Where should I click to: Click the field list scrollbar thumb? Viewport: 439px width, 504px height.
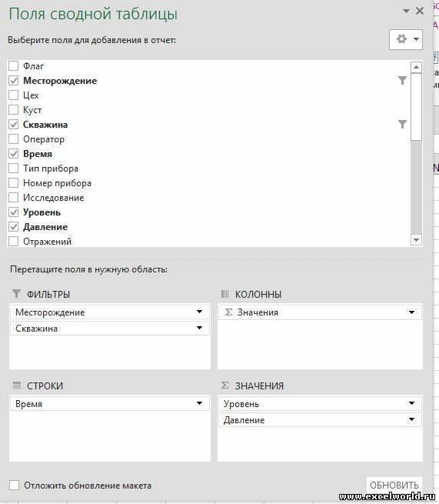pos(416,107)
